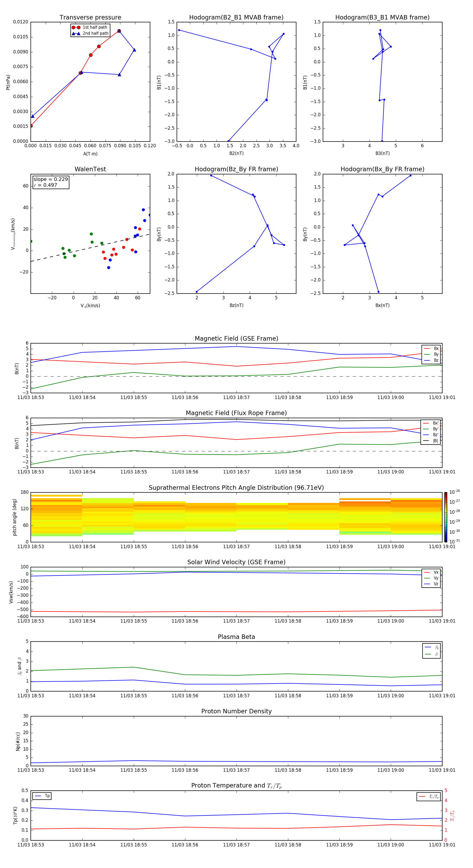473x868 pixels.
Task: Click the 'B3(nT)' x-axis label
Action: pos(382,153)
